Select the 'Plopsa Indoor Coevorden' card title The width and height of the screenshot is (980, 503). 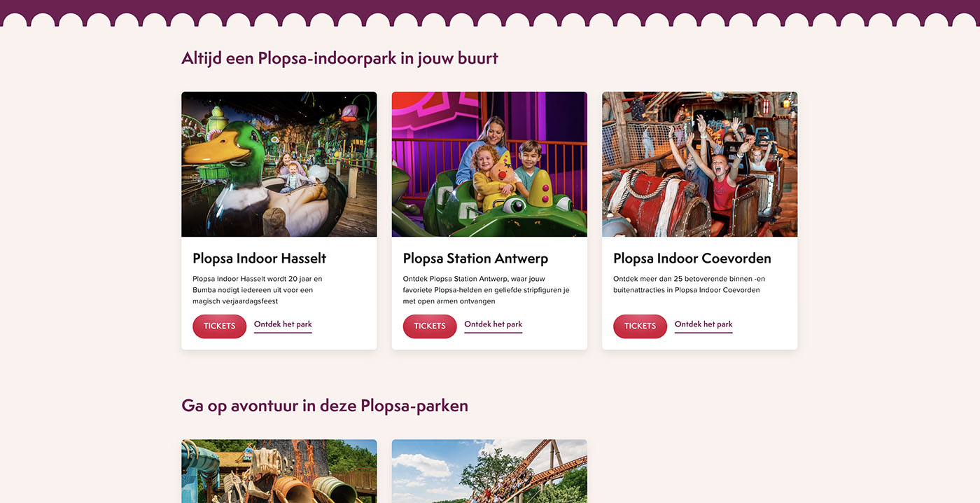click(692, 258)
